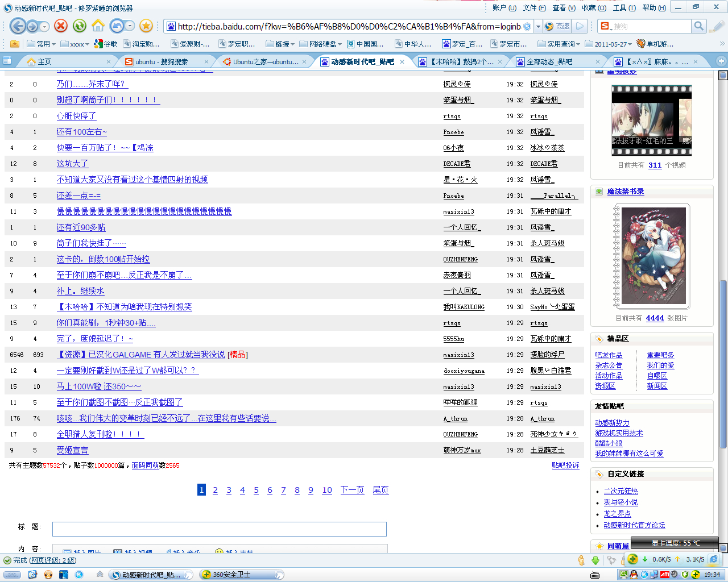Open the 收藏 menu
This screenshot has height=582, width=728.
pyautogui.click(x=594, y=8)
